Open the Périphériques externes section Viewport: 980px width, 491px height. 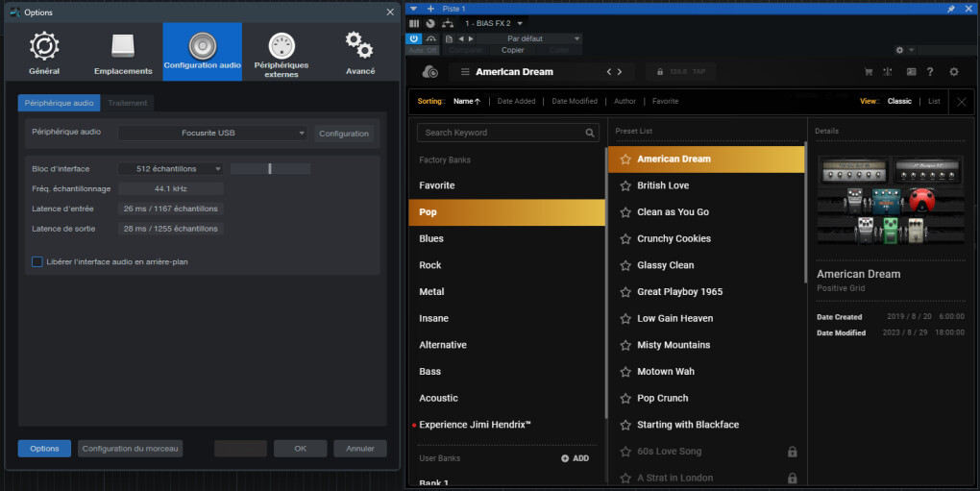pyautogui.click(x=281, y=53)
